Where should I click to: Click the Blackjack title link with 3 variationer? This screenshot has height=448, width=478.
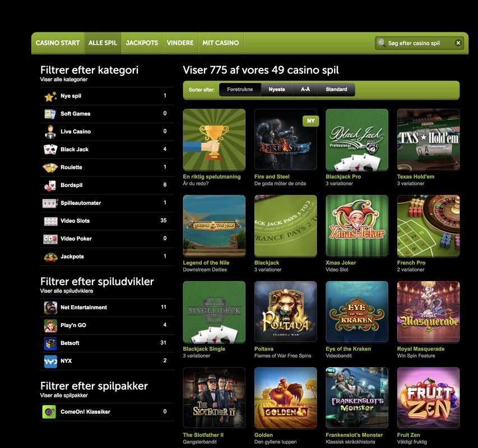click(267, 263)
